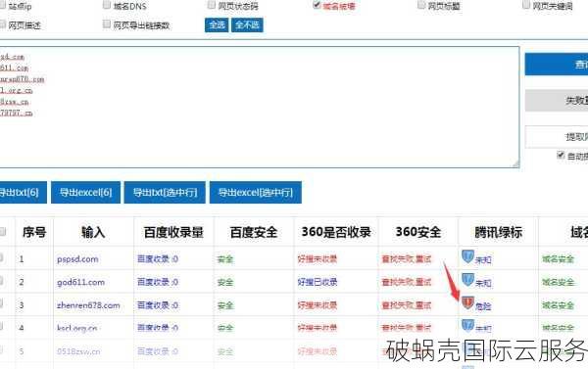The height and width of the screenshot is (369, 588).
Task: Click 好搜已收录 in the god611.com row
Action: tap(318, 282)
